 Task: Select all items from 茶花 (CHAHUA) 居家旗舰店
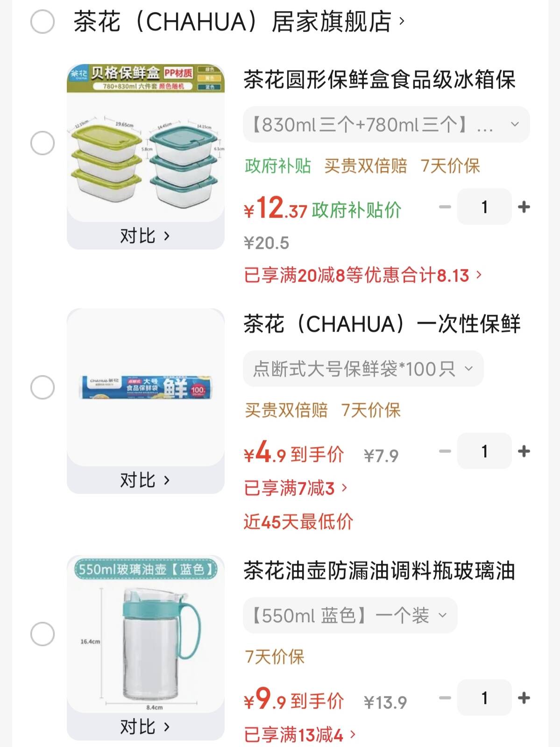[x=43, y=21]
